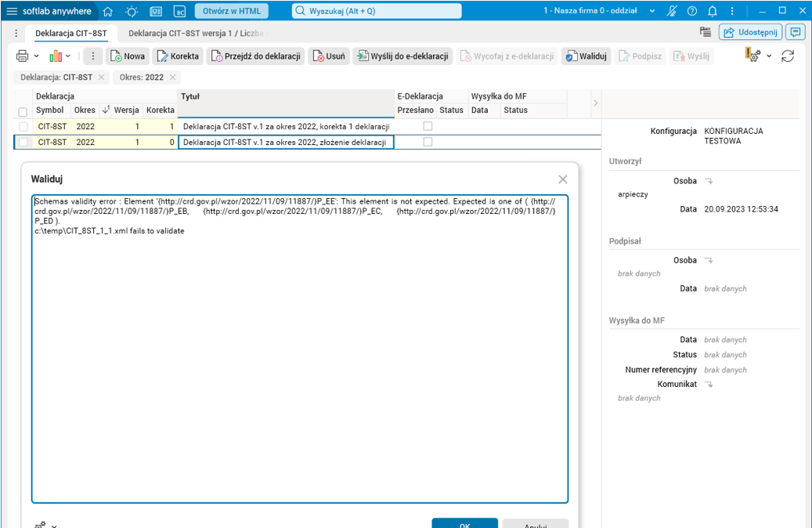Image resolution: width=812 pixels, height=528 pixels.
Task: Sort by the Okres column
Action: pos(85,110)
